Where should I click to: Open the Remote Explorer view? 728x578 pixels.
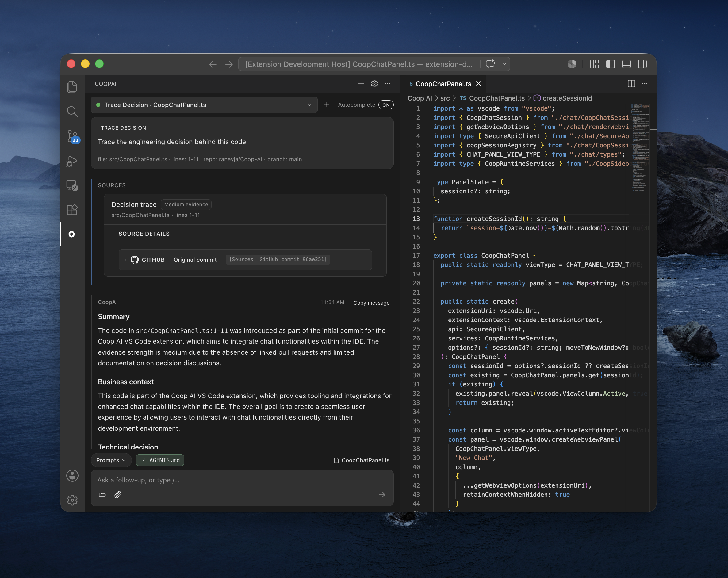coord(72,185)
